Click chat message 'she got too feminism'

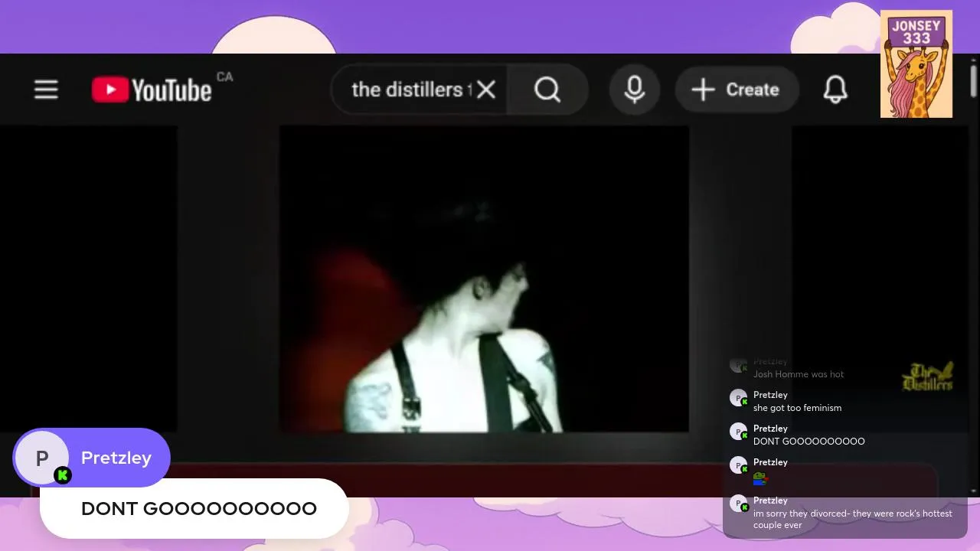[797, 408]
